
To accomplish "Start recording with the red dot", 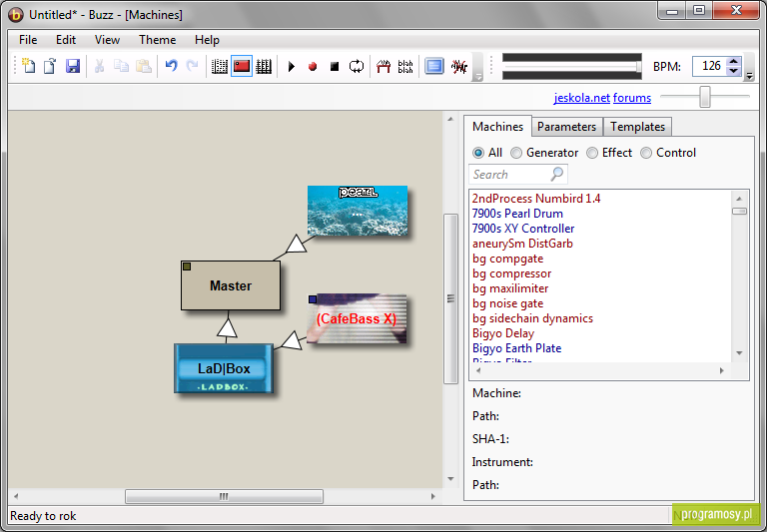I will (x=313, y=67).
